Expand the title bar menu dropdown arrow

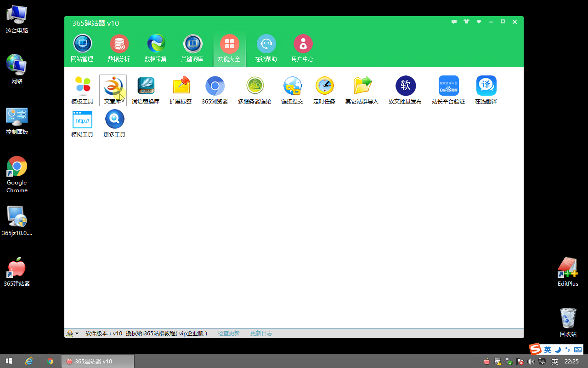click(x=479, y=22)
